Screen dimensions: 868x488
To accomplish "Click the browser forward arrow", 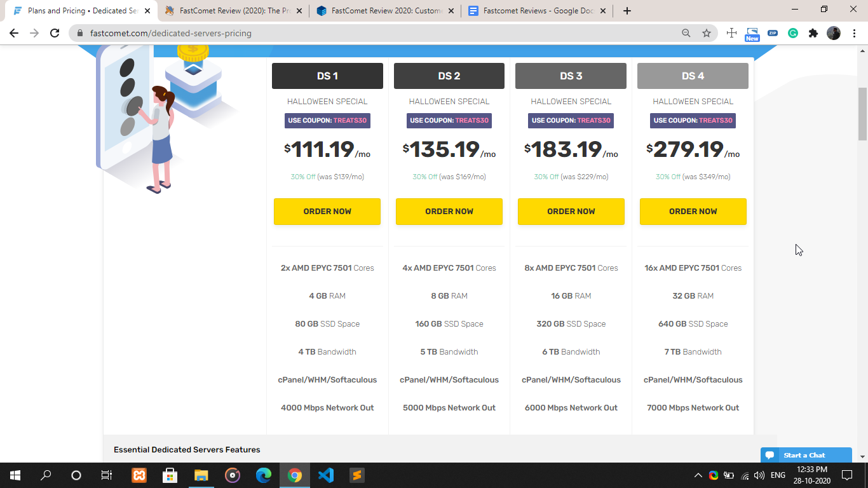I will click(34, 33).
